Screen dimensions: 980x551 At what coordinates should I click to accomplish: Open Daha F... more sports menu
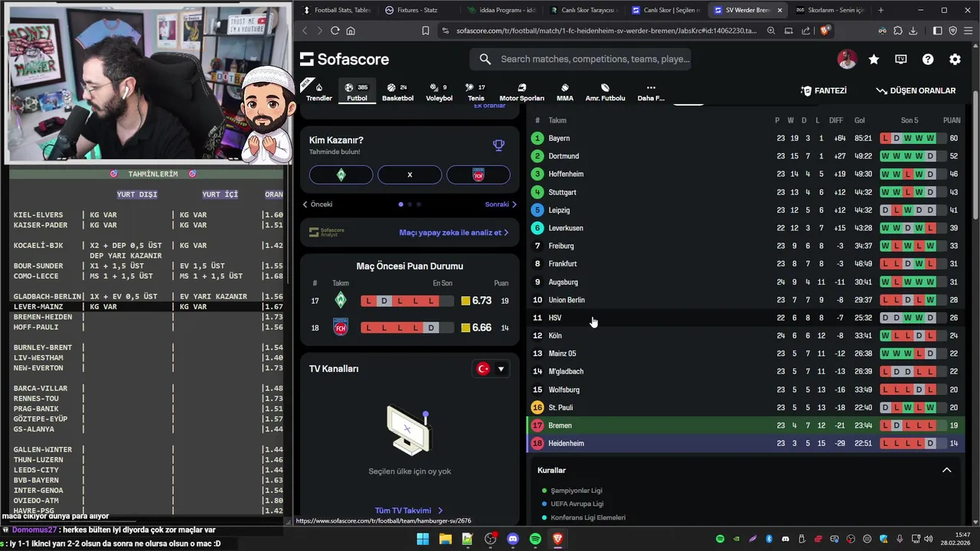pyautogui.click(x=651, y=92)
